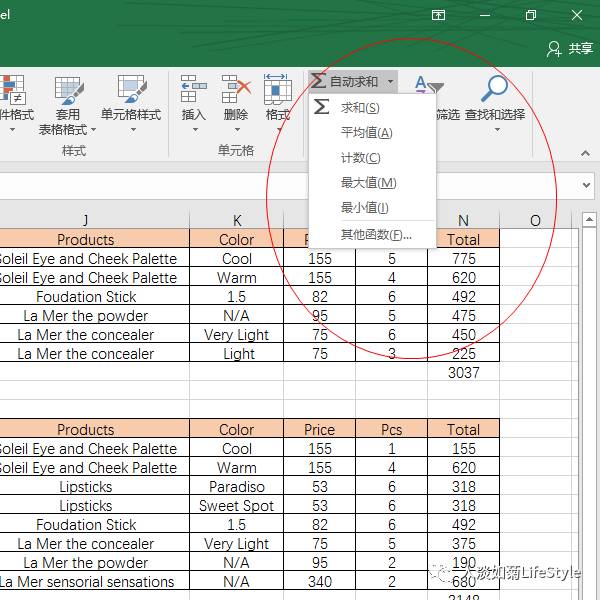Screen dimensions: 600x600
Task: Click the Insert cells icon
Action: pos(193,89)
